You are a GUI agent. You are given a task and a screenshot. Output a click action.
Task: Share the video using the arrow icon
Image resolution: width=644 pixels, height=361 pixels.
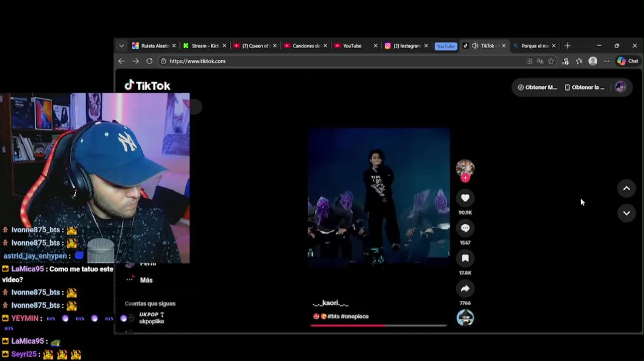coord(465,288)
